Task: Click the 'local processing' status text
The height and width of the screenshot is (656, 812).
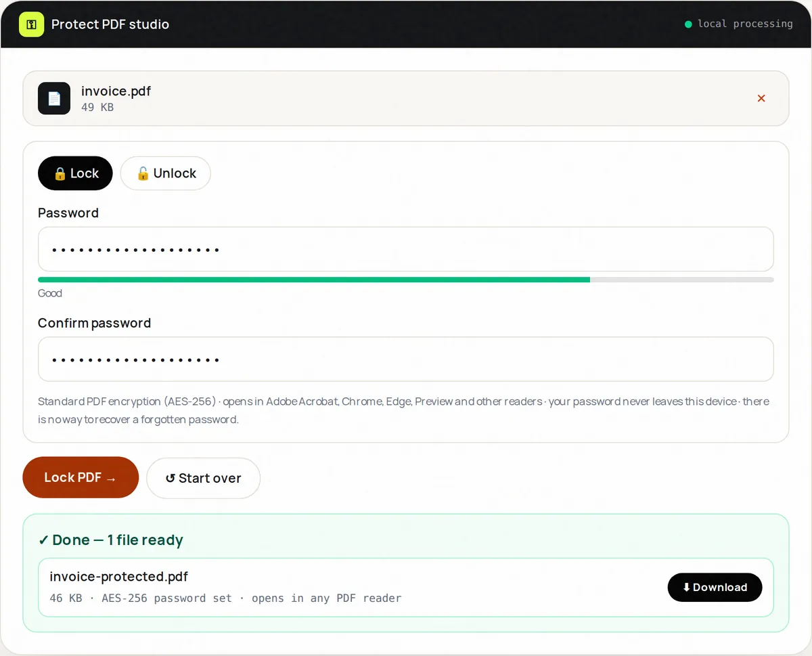Action: 745,24
